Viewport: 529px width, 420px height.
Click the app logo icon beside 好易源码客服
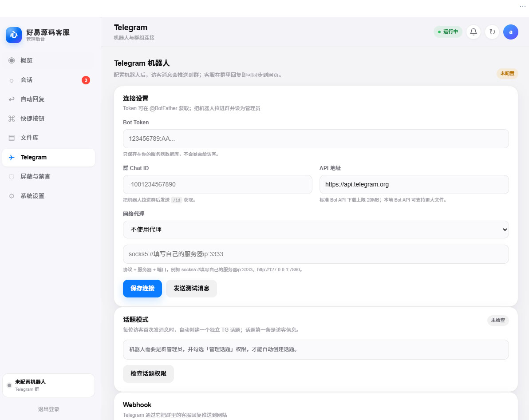[13, 35]
